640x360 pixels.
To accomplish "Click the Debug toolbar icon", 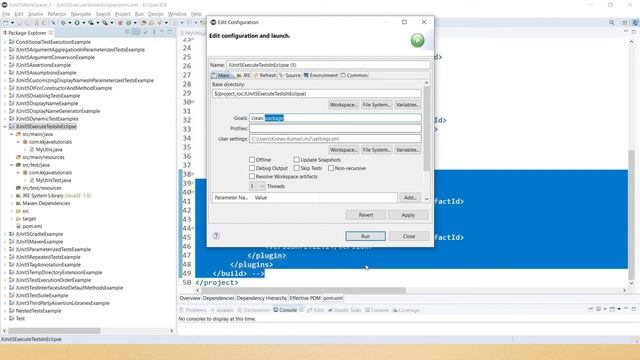I will coord(63,23).
